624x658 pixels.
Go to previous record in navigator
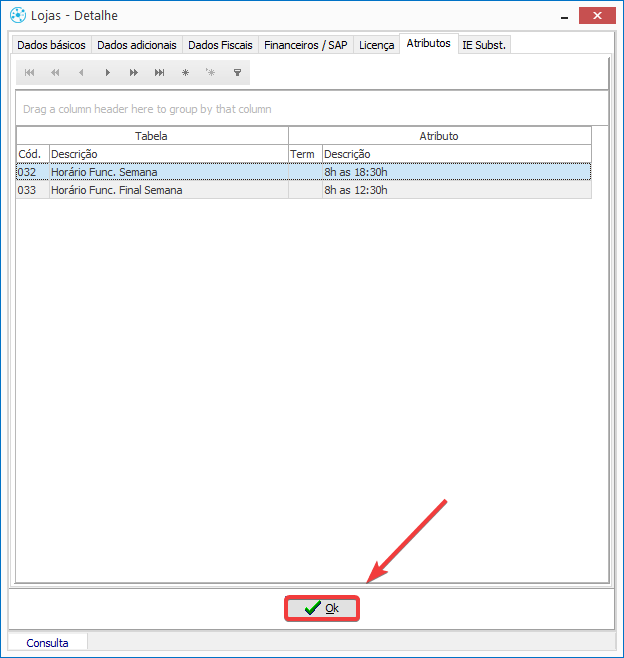click(81, 73)
